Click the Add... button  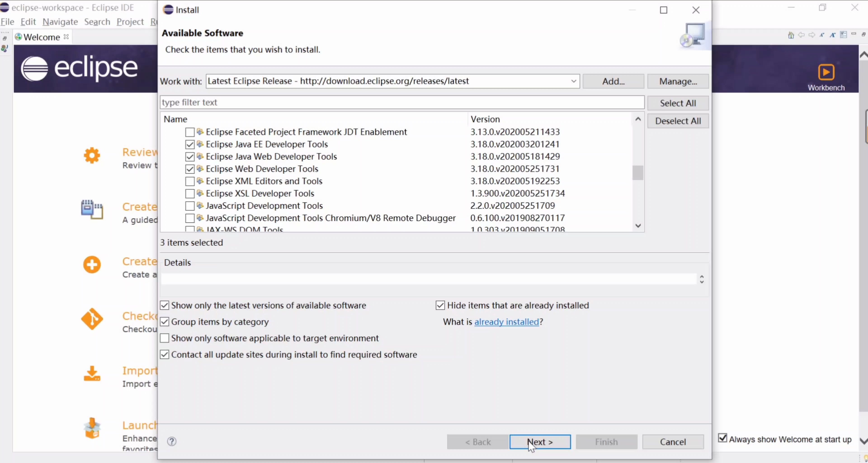coord(613,81)
